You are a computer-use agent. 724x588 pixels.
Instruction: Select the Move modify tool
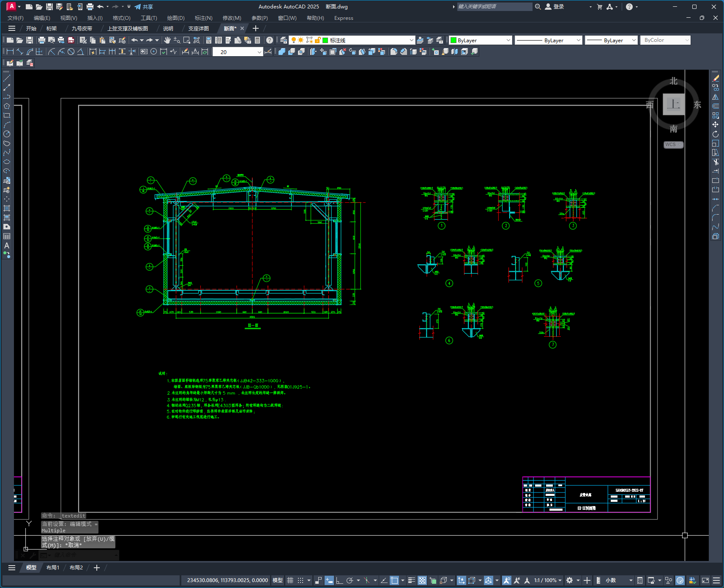(716, 125)
